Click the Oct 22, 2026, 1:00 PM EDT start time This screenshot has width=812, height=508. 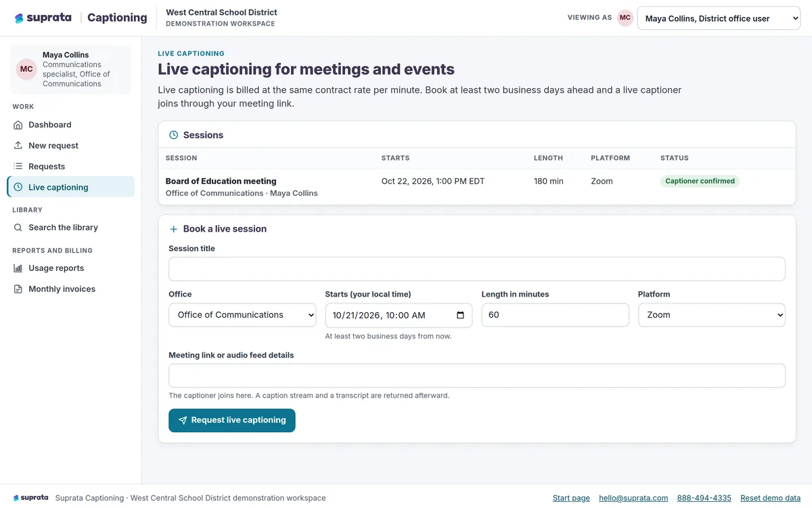433,181
